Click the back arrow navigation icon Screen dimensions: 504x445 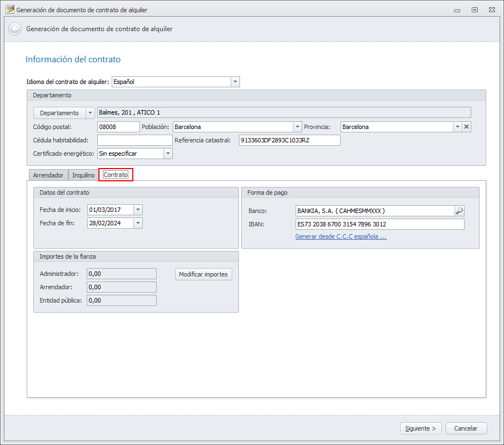point(15,29)
